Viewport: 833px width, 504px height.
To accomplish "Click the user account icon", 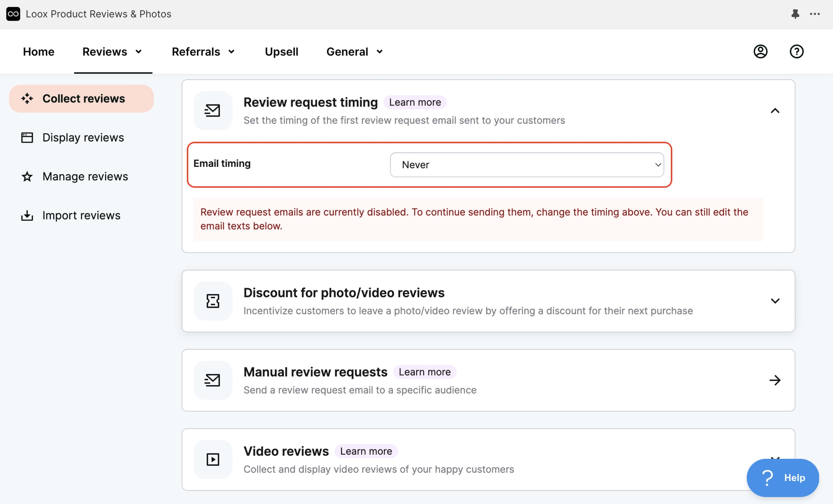I will (760, 51).
